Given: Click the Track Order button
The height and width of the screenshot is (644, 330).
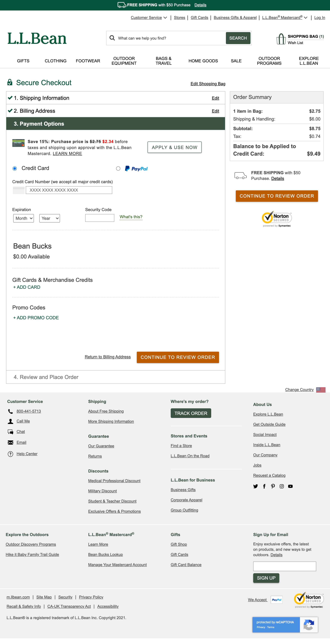Looking at the screenshot, I should coord(191,413).
